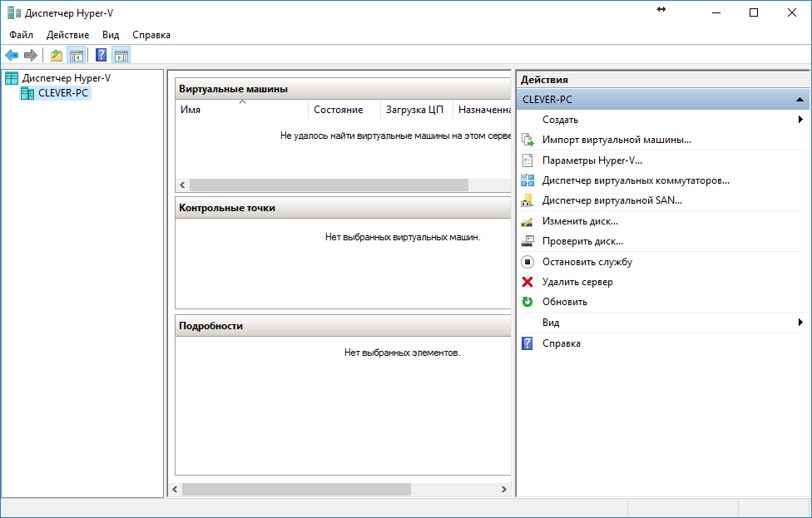
Task: Toggle the action pane show/hide toolbar button
Action: coord(121,56)
